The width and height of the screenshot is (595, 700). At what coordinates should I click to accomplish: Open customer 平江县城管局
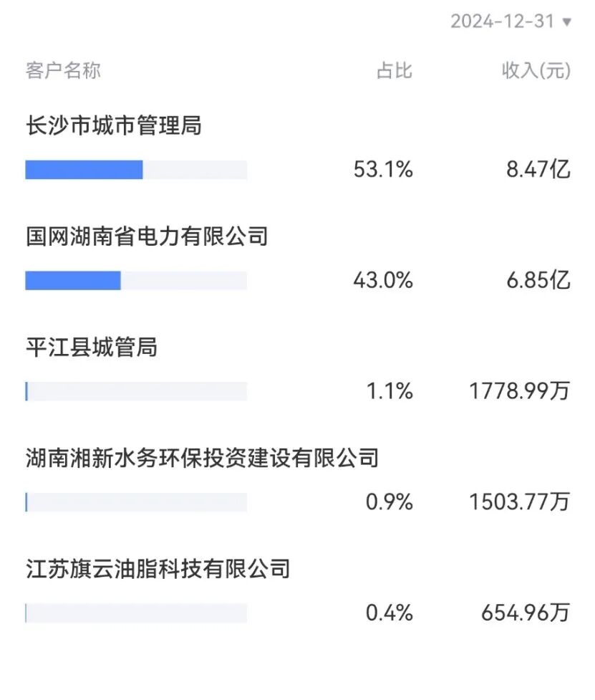(x=91, y=347)
